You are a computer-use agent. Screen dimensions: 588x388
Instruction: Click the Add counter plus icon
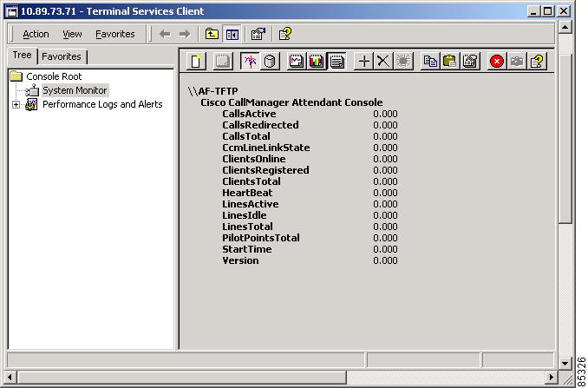click(x=363, y=61)
